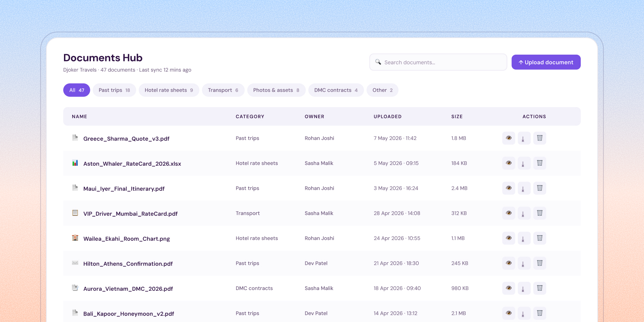Open the DMC contracts category
Viewport: 644px width, 322px height.
click(336, 90)
